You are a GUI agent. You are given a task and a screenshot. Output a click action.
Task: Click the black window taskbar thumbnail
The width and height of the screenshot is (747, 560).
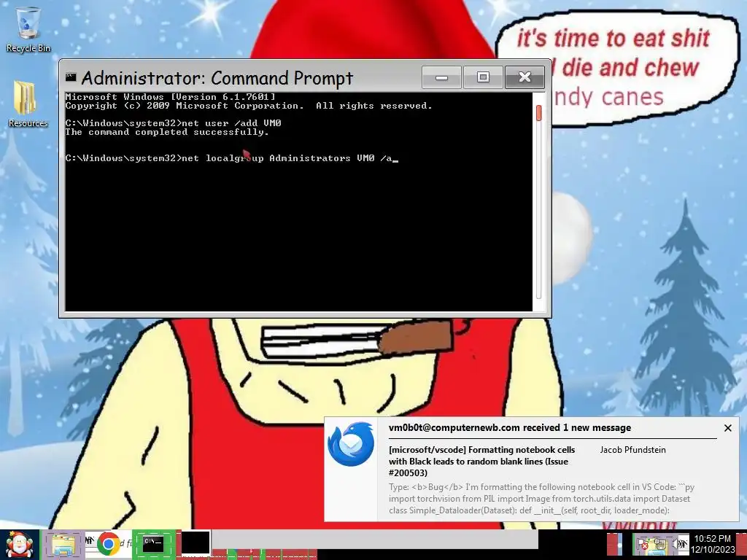point(196,542)
